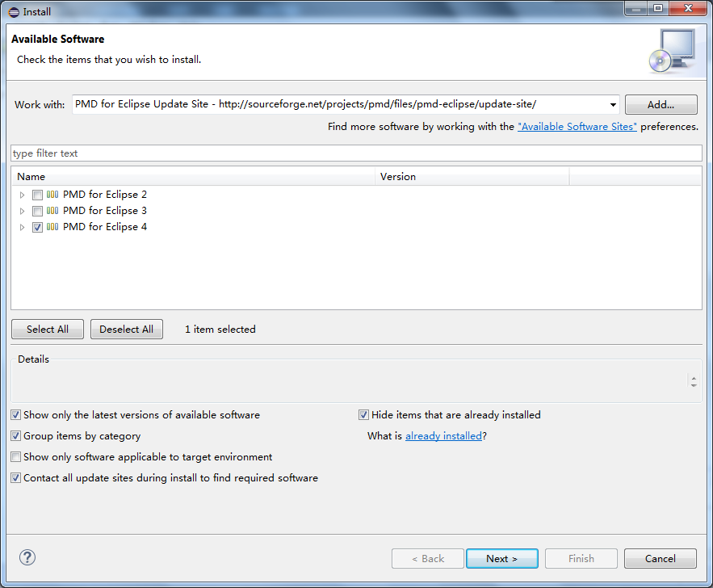Viewport: 713px width, 588px height.
Task: Click the PMD for Eclipse 4 category icon
Action: point(52,227)
